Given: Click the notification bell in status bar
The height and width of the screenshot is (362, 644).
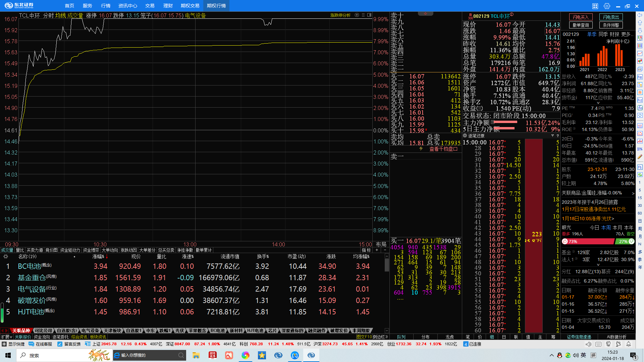Looking at the screenshot, I should pyautogui.click(x=629, y=344).
